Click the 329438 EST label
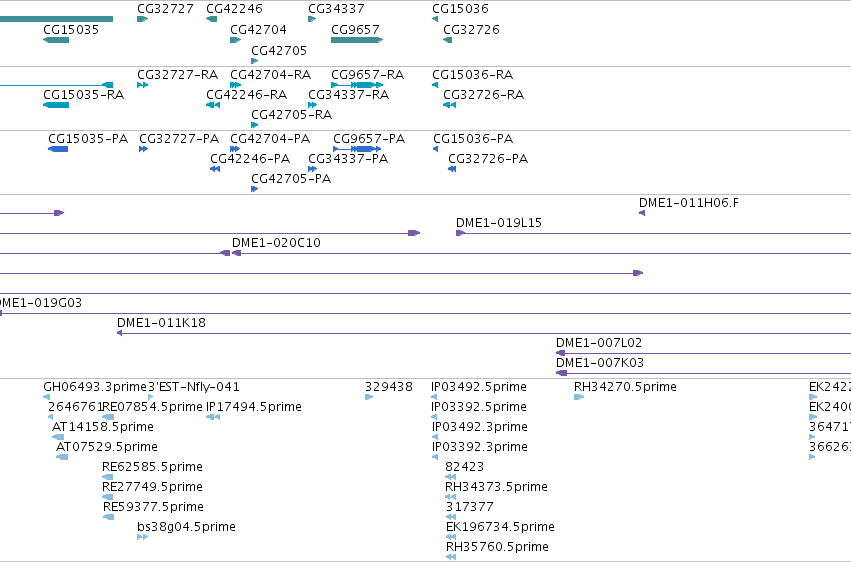The height and width of the screenshot is (562, 851). [x=389, y=387]
